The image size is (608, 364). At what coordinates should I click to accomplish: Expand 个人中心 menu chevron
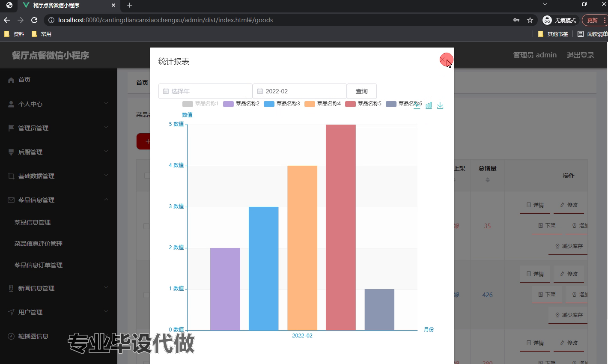(106, 104)
